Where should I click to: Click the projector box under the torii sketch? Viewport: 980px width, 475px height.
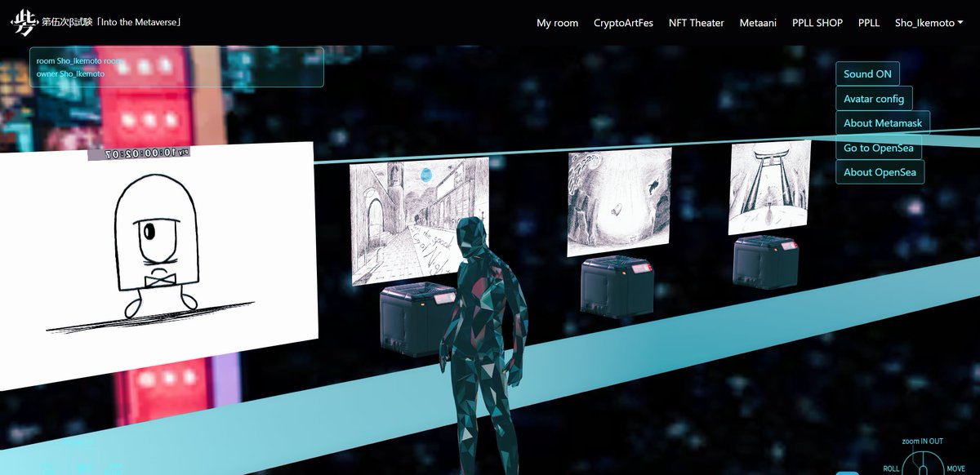coord(764,261)
